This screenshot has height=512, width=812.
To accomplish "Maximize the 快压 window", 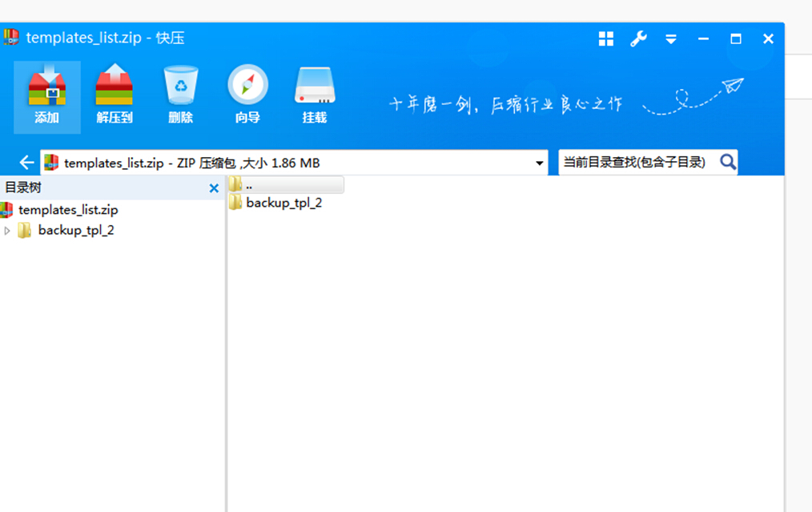I will (735, 39).
